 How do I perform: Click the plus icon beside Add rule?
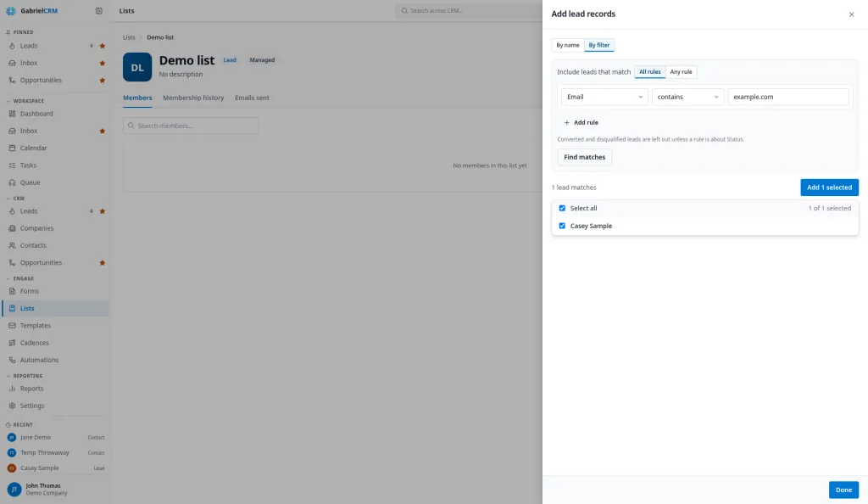[x=566, y=123]
